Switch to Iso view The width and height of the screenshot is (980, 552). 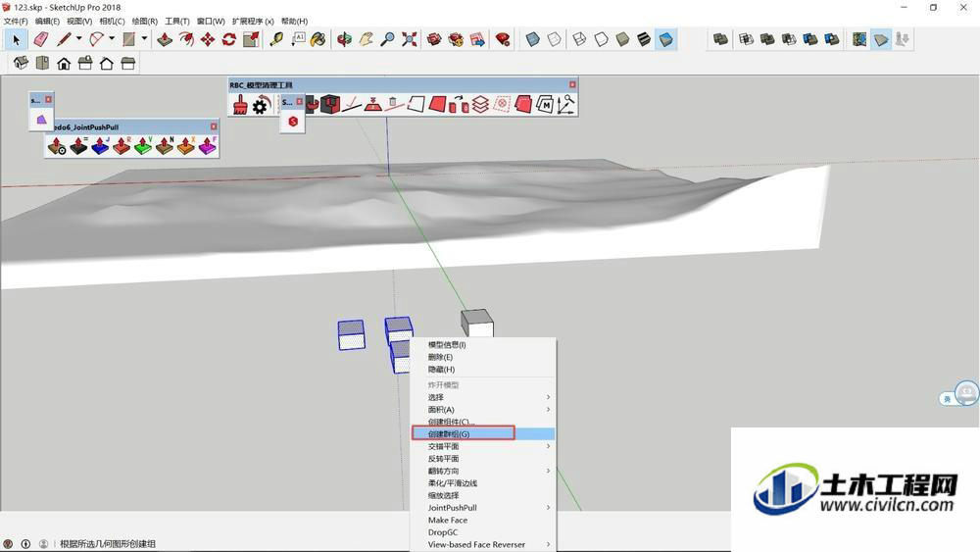pos(21,63)
